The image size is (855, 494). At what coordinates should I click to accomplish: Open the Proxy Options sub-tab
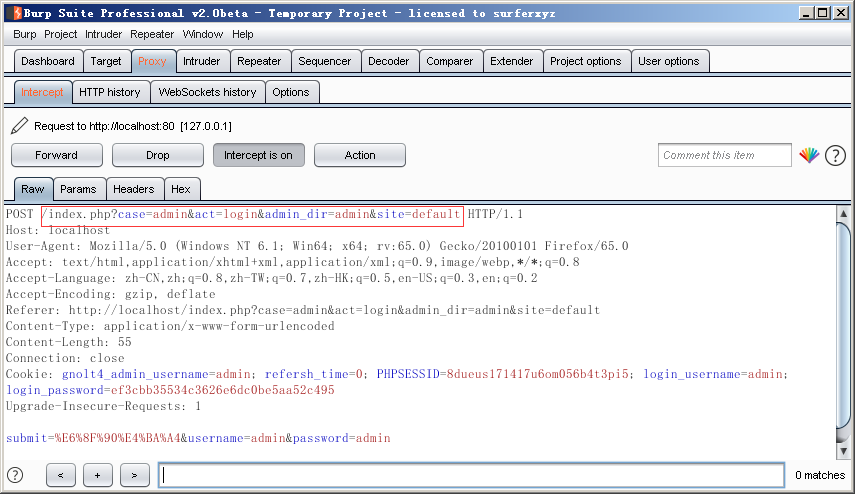pos(291,92)
